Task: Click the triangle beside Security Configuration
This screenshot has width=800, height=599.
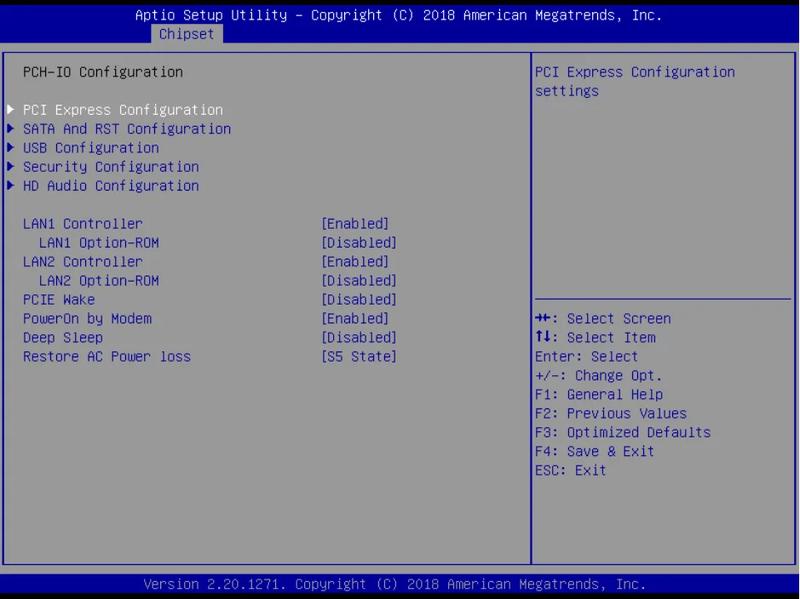Action: point(11,167)
